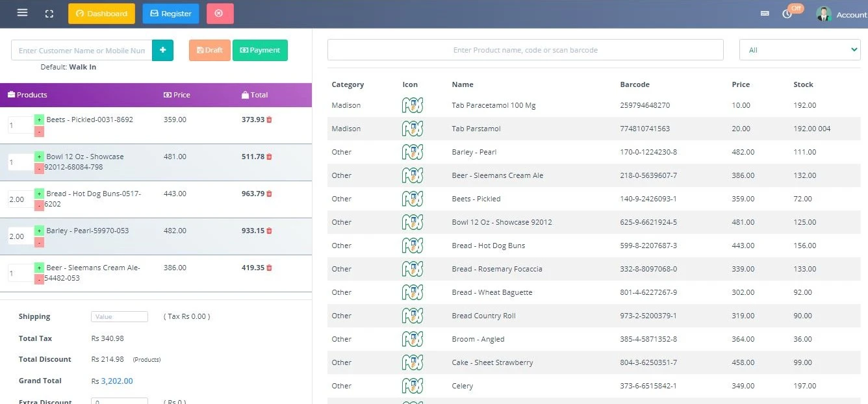868x404 pixels.
Task: Click the product search barcode field
Action: (x=525, y=50)
